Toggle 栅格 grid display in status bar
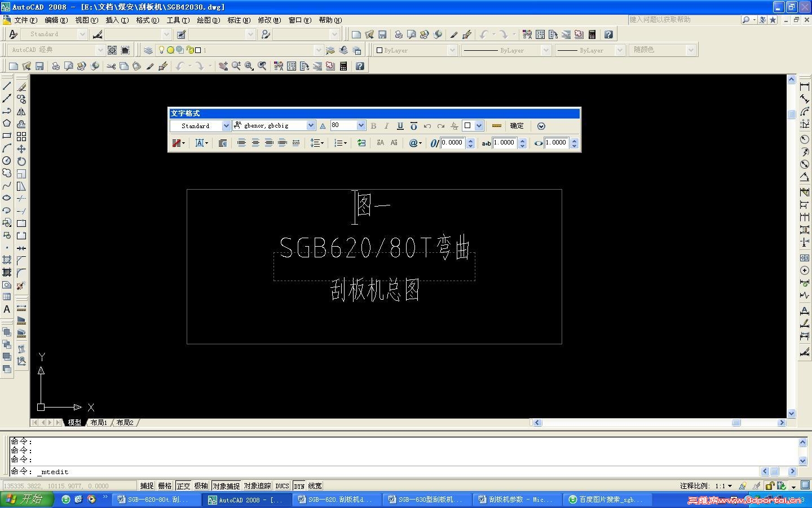Viewport: 812px width, 508px height. tap(165, 486)
